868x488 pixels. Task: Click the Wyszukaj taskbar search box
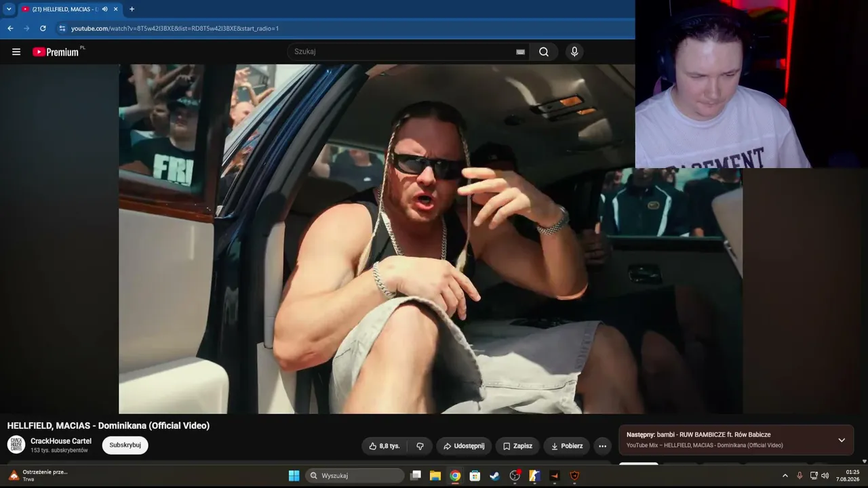pos(355,476)
